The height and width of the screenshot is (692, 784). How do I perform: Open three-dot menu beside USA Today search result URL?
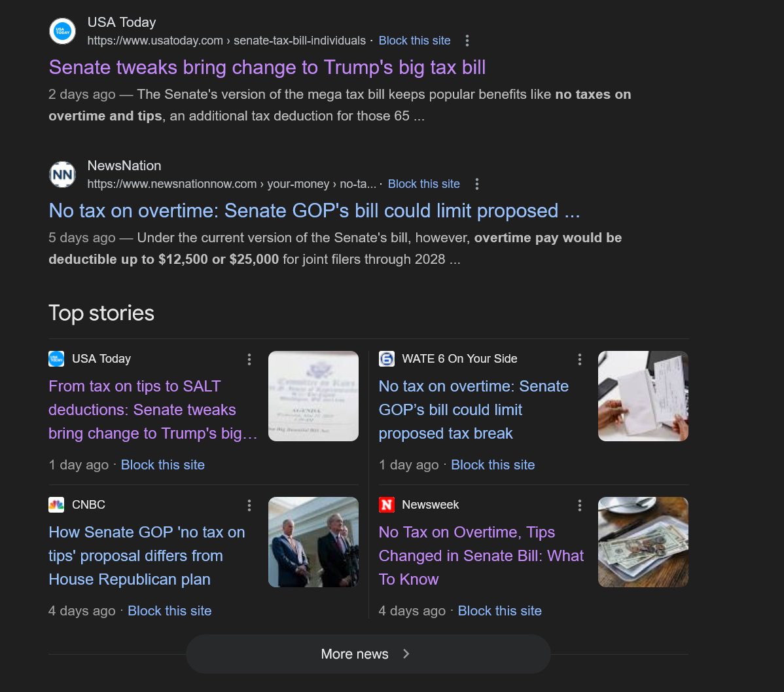point(467,41)
